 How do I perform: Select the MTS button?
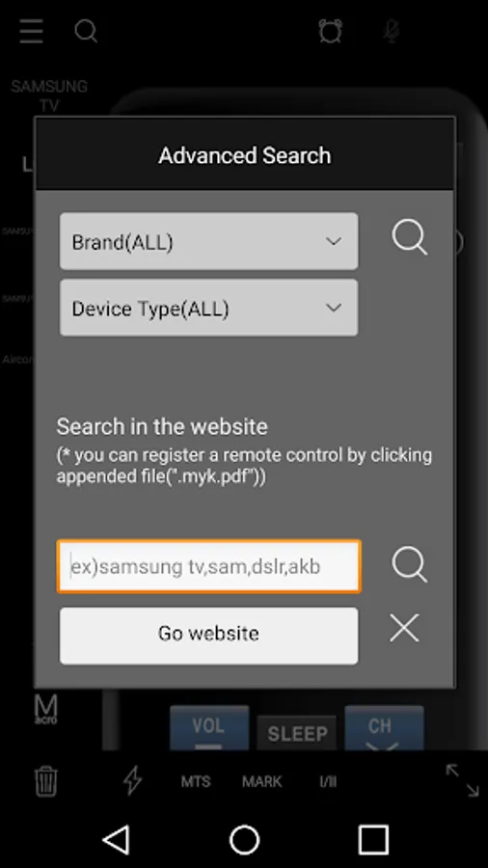(x=196, y=781)
